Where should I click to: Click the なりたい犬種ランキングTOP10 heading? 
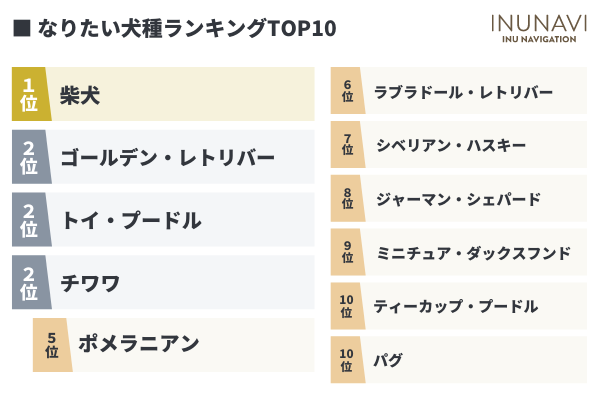point(186,29)
